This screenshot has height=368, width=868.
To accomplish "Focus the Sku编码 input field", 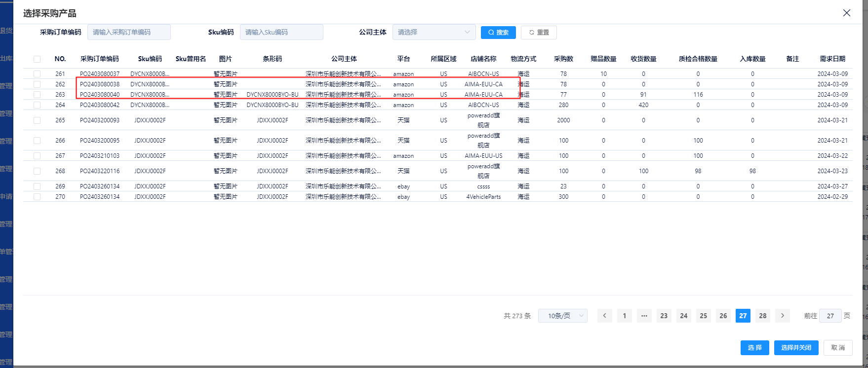I will 281,33.
